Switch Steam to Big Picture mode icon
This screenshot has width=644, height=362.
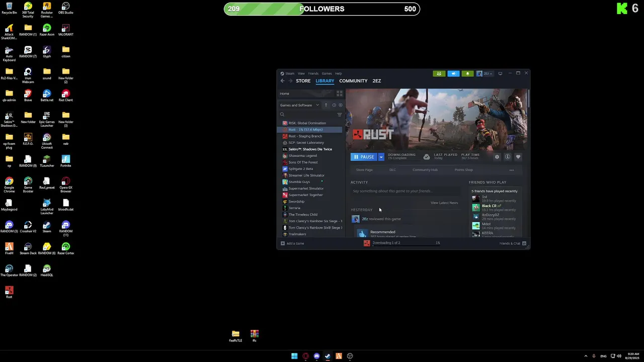pos(500,73)
